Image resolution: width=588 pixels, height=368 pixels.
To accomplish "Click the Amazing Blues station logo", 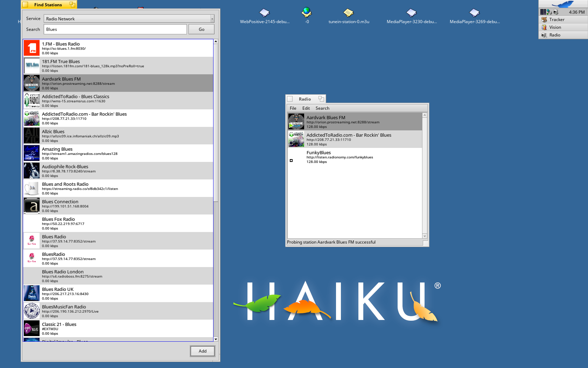I will click(31, 153).
